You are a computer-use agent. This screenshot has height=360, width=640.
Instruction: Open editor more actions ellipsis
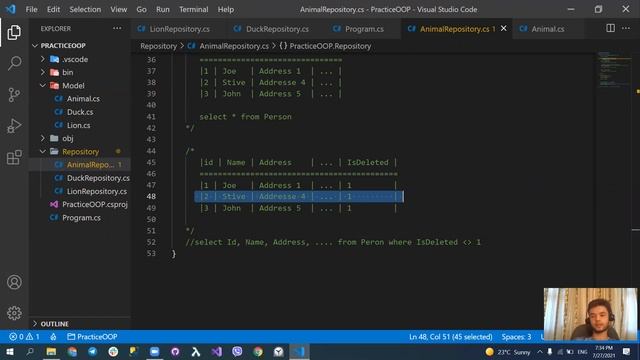(626, 28)
